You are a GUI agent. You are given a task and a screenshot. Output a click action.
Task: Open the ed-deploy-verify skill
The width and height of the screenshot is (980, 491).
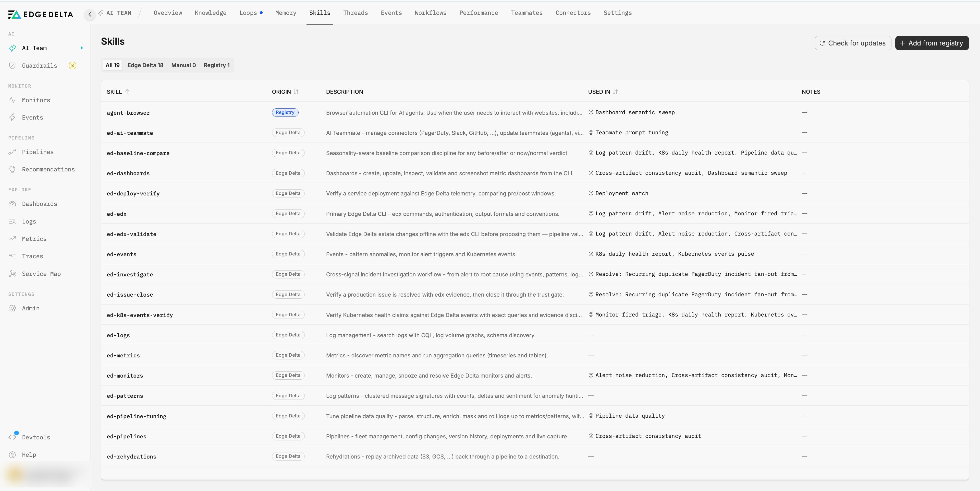(x=133, y=193)
